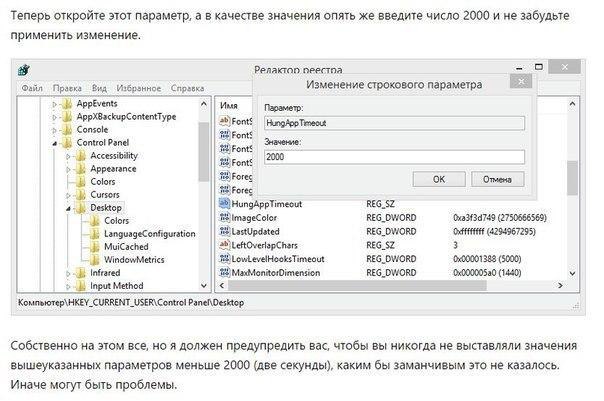The width and height of the screenshot is (604, 401).
Task: Click the MaxMonitorDimension value icon
Action: 224,271
